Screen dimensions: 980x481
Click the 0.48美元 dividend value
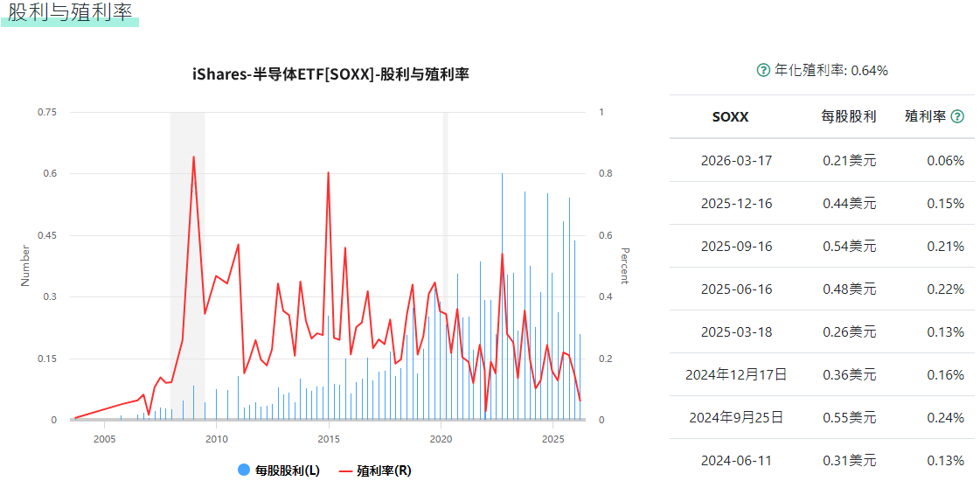pos(850,289)
